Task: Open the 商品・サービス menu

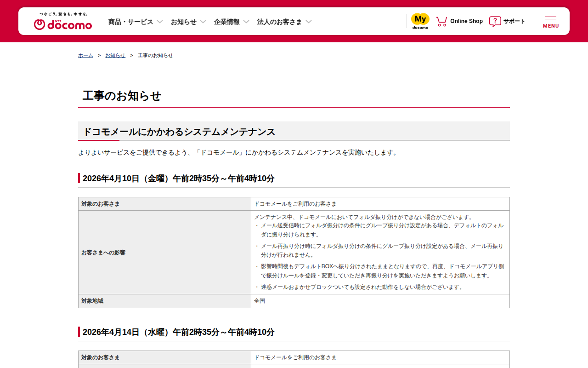Action: [x=131, y=22]
